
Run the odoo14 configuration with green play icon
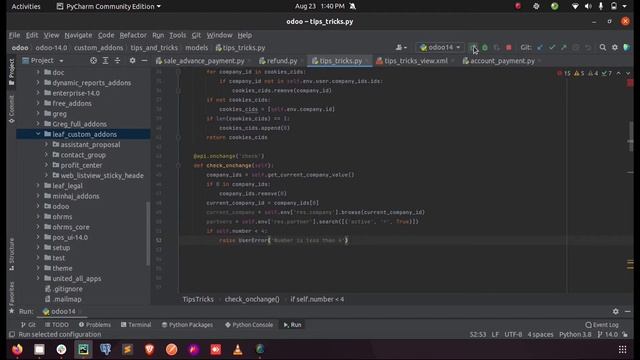472,47
